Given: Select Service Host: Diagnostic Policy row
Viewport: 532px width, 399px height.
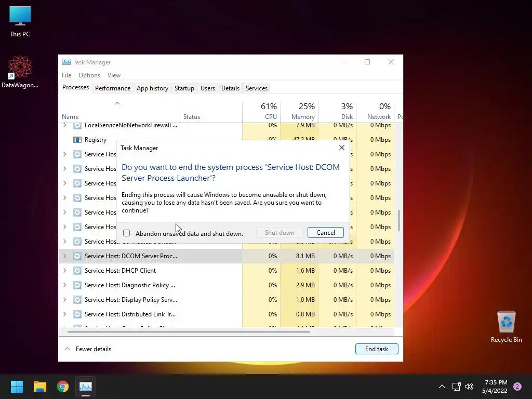Looking at the screenshot, I should click(227, 285).
